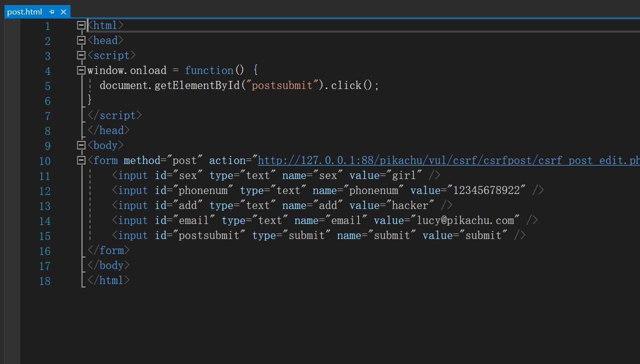The image size is (640, 364).
Task: Click the name="phonenum" attribute on line 12
Action: [358, 190]
